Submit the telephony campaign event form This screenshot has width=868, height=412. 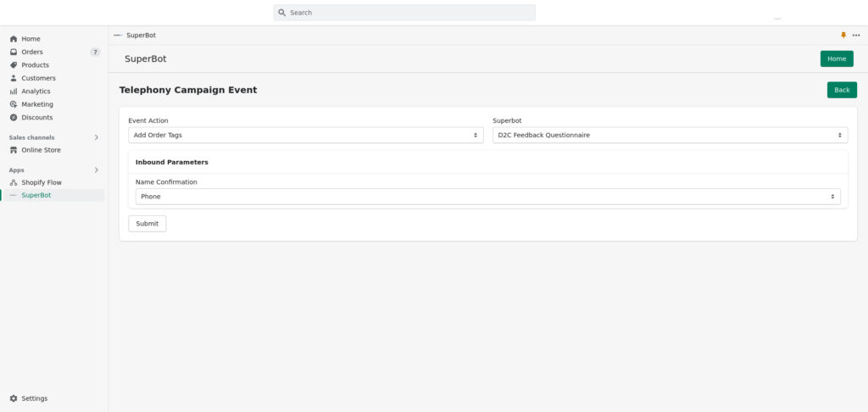tap(147, 224)
